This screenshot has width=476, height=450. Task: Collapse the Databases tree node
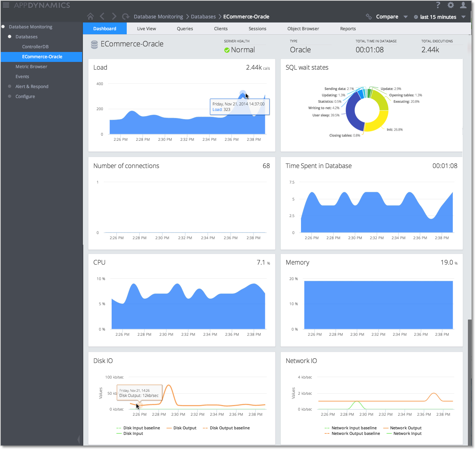(10, 36)
